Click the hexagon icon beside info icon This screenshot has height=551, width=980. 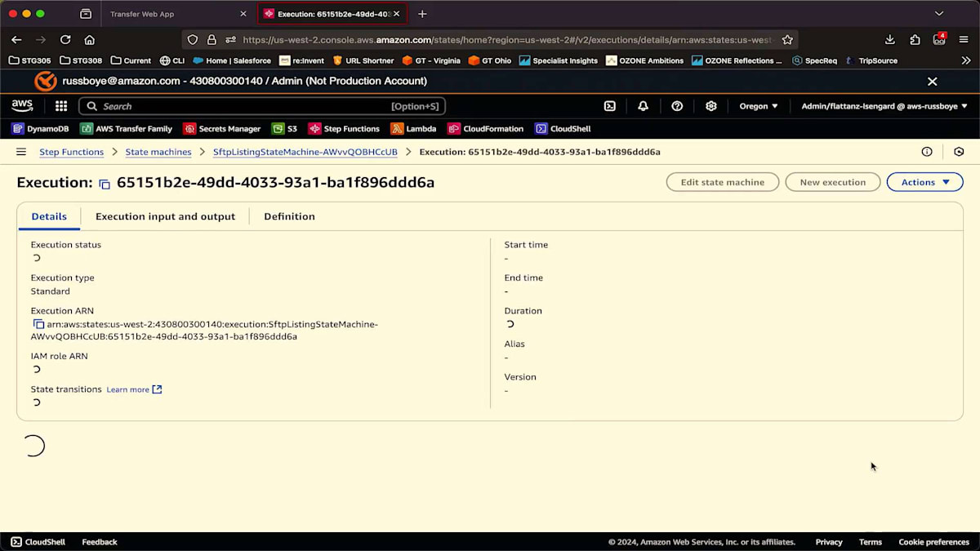[959, 152]
